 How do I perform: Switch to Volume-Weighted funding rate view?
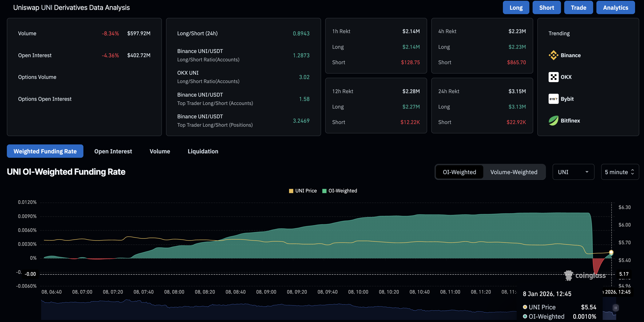pos(514,172)
